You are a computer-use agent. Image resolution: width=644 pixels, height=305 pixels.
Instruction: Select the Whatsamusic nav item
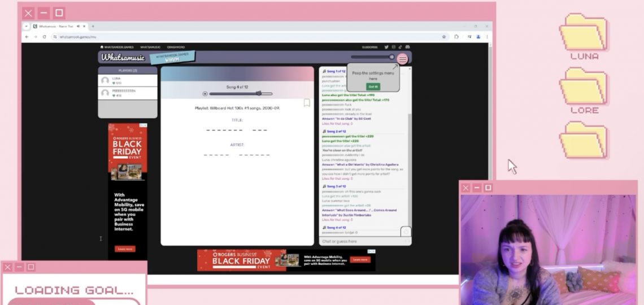[x=150, y=47]
